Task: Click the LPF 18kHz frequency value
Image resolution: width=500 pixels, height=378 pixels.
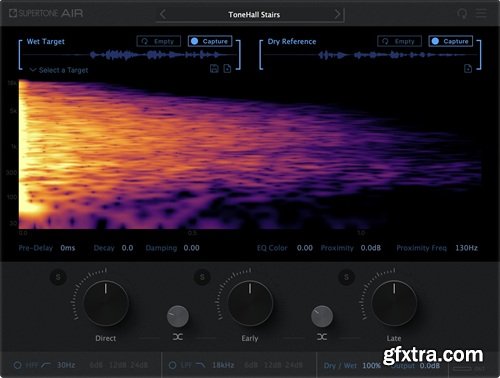Action: pyautogui.click(x=223, y=365)
